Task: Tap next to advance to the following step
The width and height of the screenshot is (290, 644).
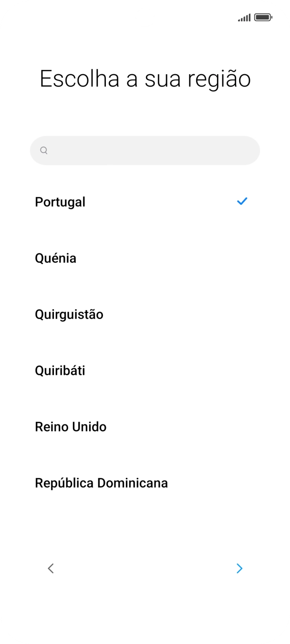Action: 239,568
